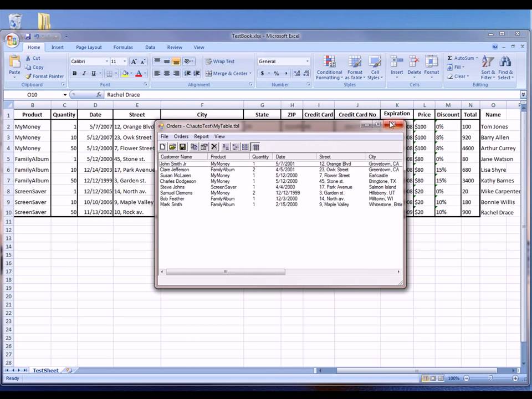
Task: Click the zoom slider handle
Action: tap(490, 378)
